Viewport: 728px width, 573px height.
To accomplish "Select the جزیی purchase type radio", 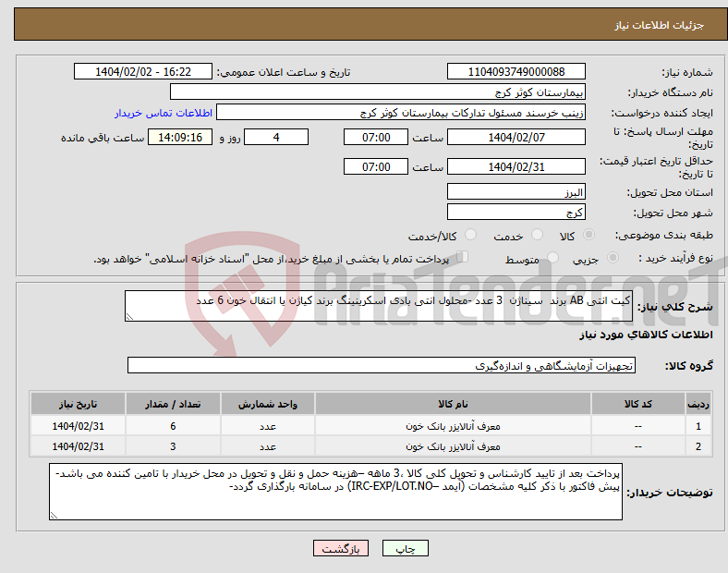I will [x=613, y=258].
